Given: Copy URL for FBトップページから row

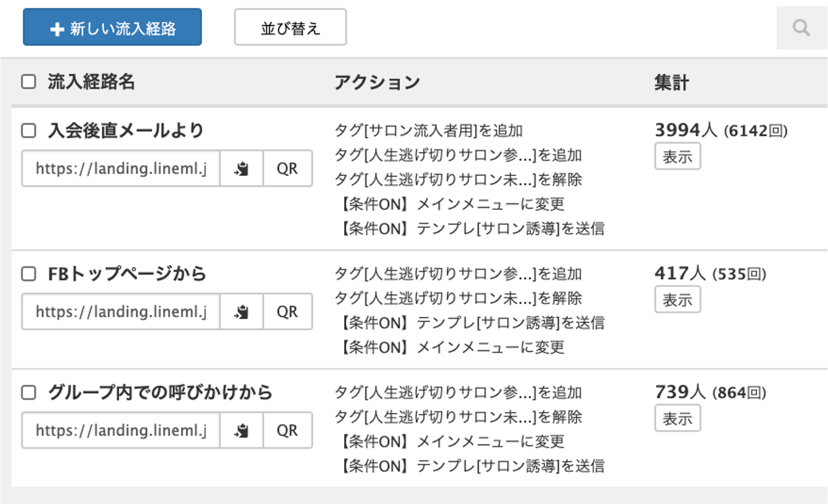Looking at the screenshot, I should coord(242,312).
